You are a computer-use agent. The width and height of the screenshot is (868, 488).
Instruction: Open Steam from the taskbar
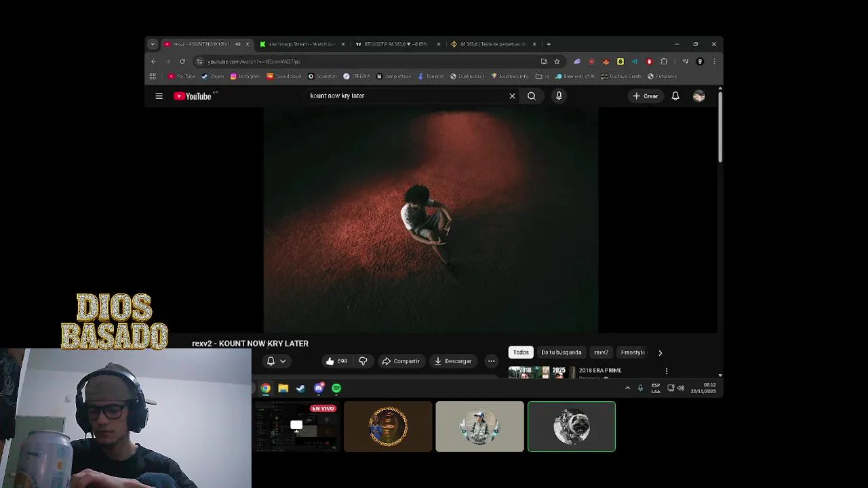click(301, 388)
